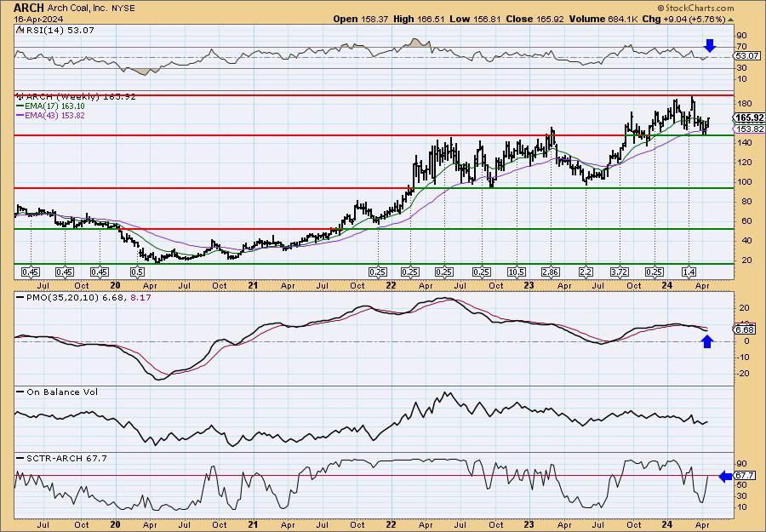Click the 6.68 PMO value tag on right axis
This screenshot has width=766, height=532.
click(x=745, y=329)
